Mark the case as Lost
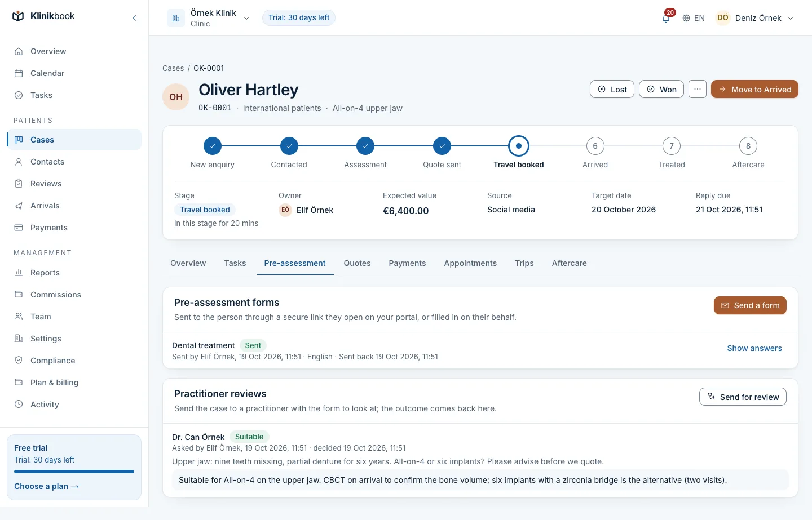This screenshot has height=520, width=812. (612, 89)
